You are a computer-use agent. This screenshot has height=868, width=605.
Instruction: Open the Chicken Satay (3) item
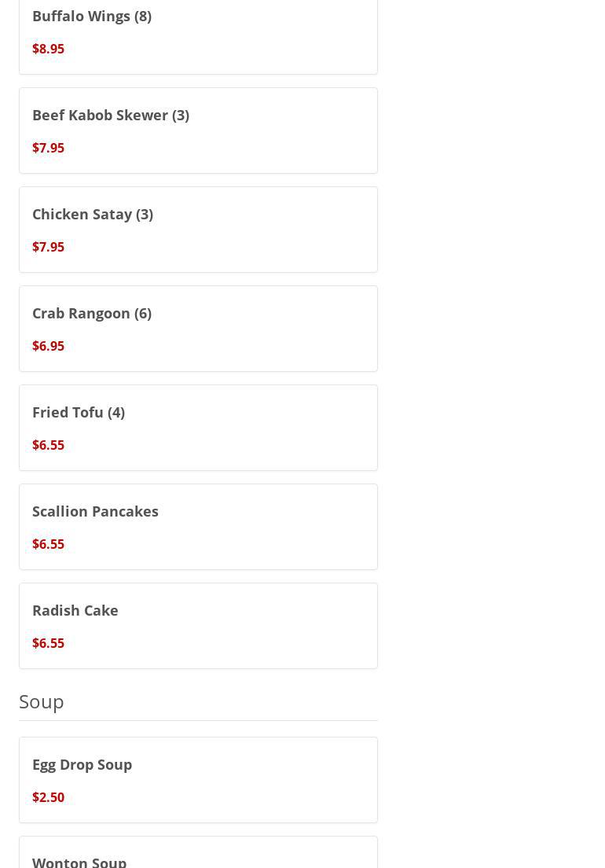pos(93,214)
